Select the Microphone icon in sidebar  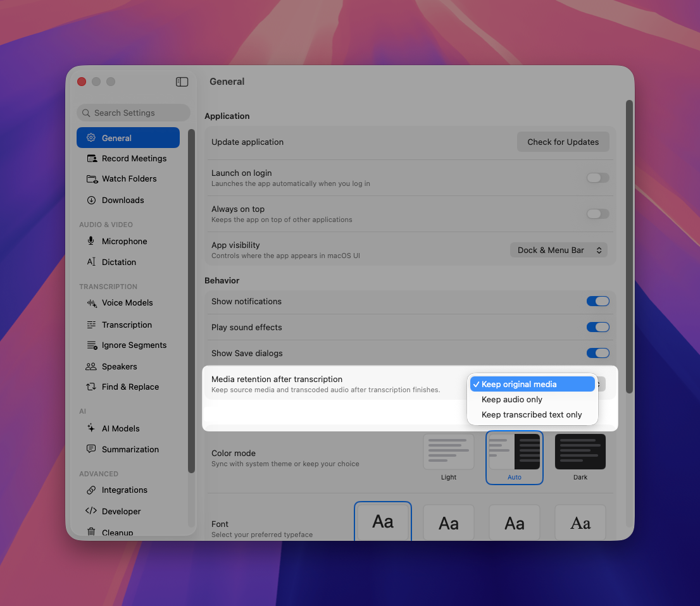tap(91, 241)
